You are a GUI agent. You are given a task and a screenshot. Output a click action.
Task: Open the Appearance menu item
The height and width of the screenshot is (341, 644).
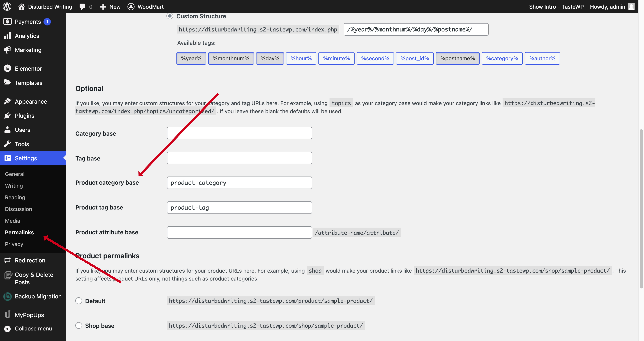[x=33, y=102]
